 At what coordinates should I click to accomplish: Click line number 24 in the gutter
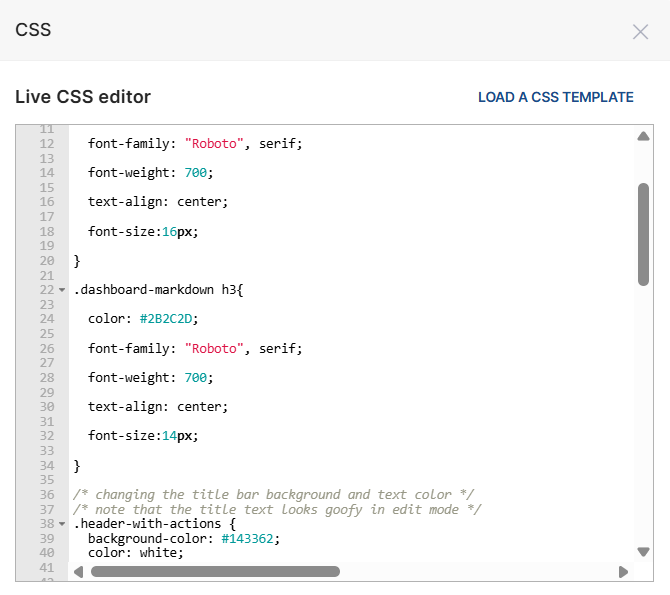coord(46,319)
